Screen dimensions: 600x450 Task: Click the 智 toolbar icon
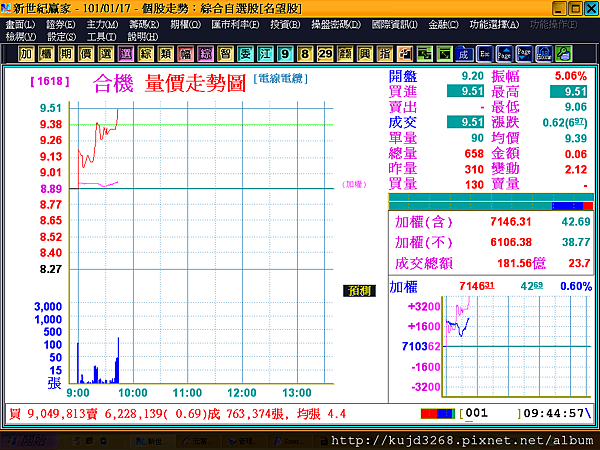point(225,54)
